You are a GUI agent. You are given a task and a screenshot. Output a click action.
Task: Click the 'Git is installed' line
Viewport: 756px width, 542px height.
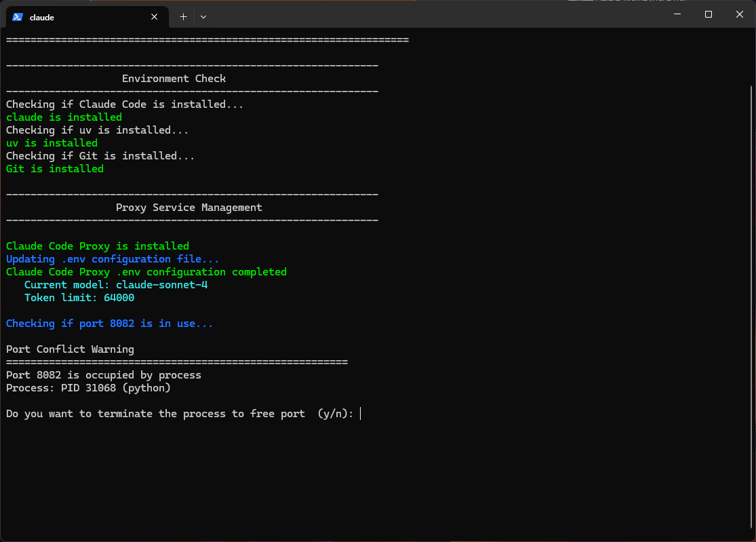pos(55,169)
